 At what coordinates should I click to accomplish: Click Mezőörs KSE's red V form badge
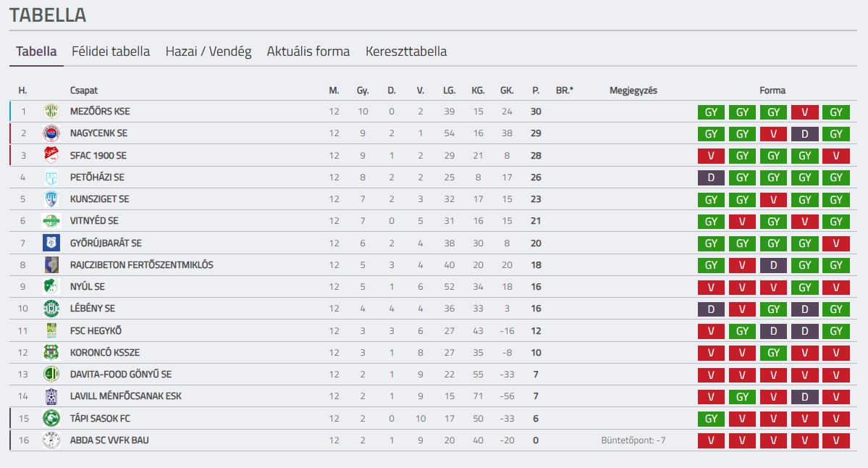804,112
